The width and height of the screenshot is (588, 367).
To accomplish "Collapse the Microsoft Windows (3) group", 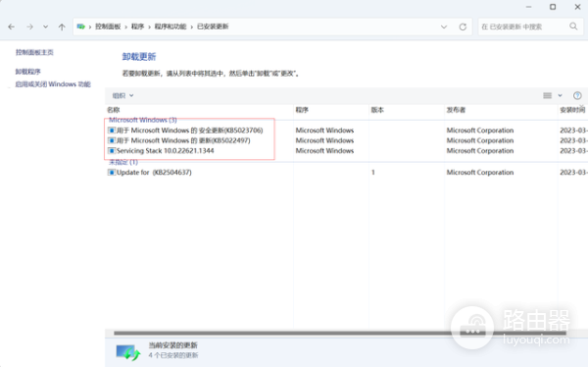I will click(x=142, y=120).
